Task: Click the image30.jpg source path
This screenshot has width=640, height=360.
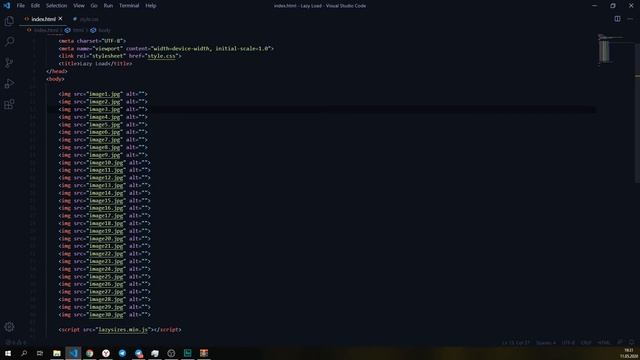Action: pos(106,315)
